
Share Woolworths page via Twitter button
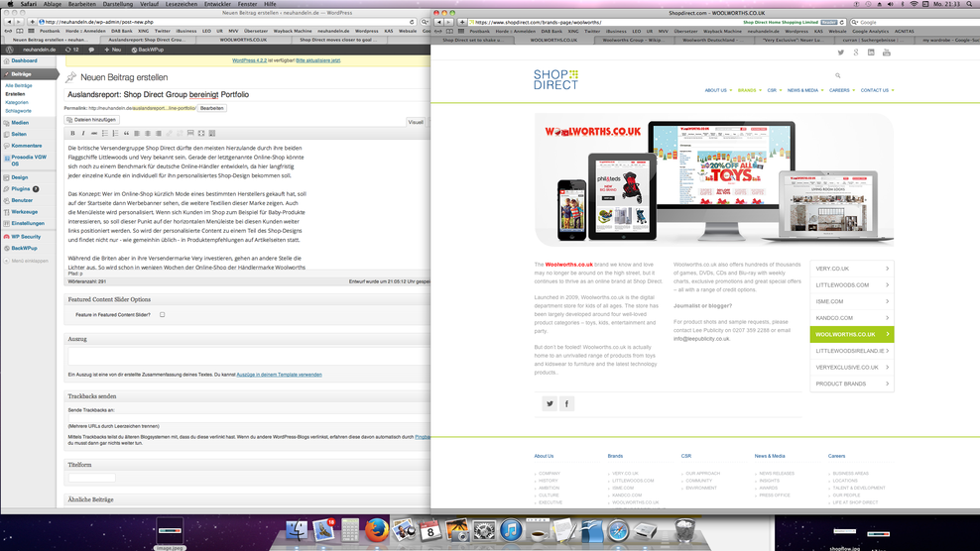coord(550,403)
